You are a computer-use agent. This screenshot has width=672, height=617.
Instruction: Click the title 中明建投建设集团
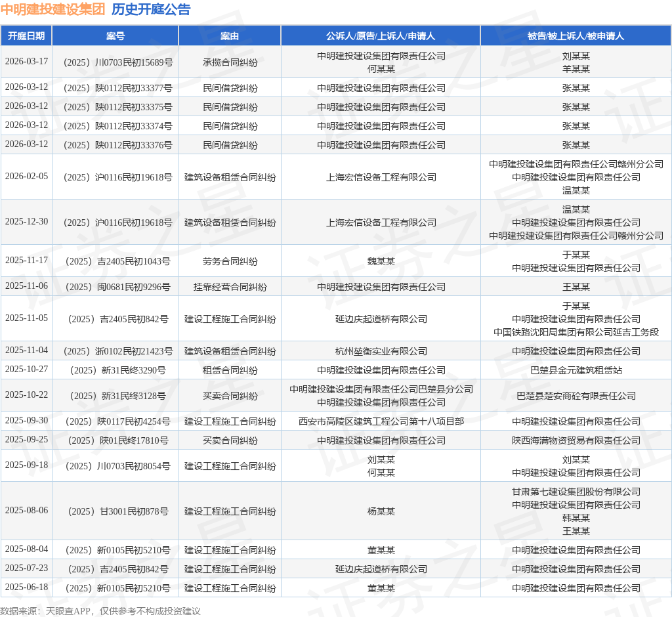click(52, 9)
